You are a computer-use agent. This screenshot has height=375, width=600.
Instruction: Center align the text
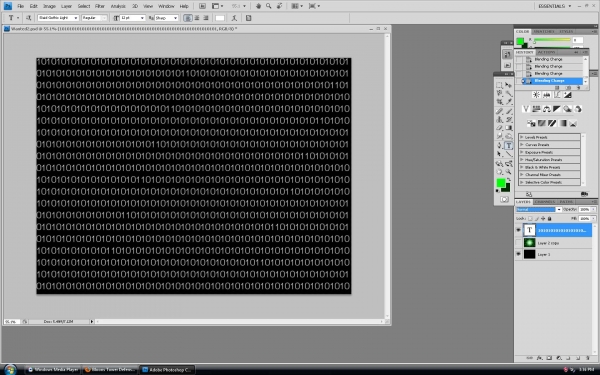[x=197, y=18]
